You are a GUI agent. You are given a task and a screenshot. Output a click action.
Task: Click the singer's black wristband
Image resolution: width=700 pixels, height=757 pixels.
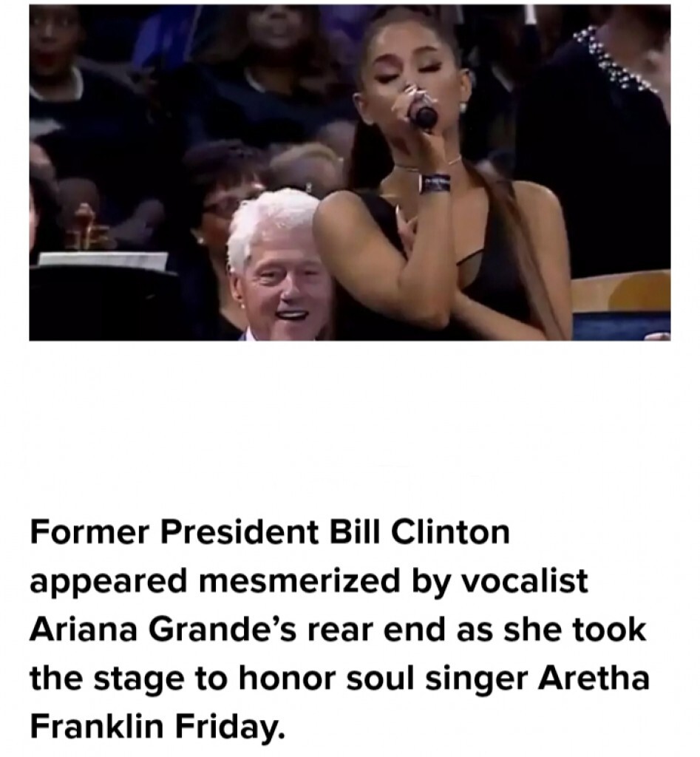[x=435, y=183]
